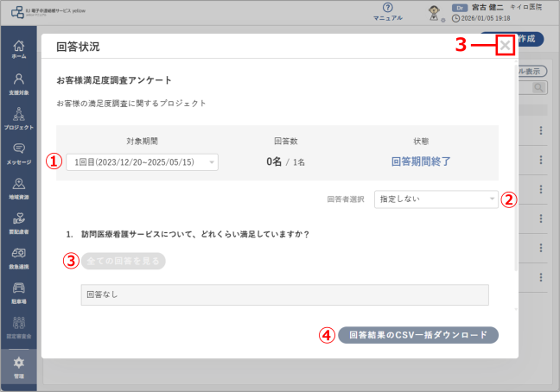Open the 救急連携 ambulance icon
The width and height of the screenshot is (560, 392).
[18, 258]
